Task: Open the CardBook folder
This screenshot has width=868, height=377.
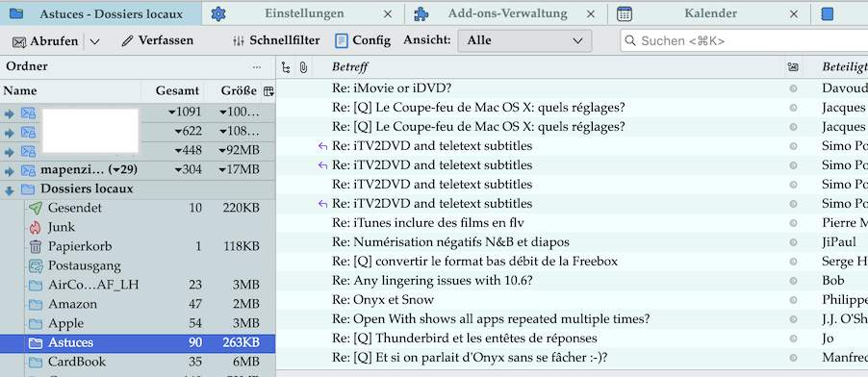Action: tap(138, 362)
